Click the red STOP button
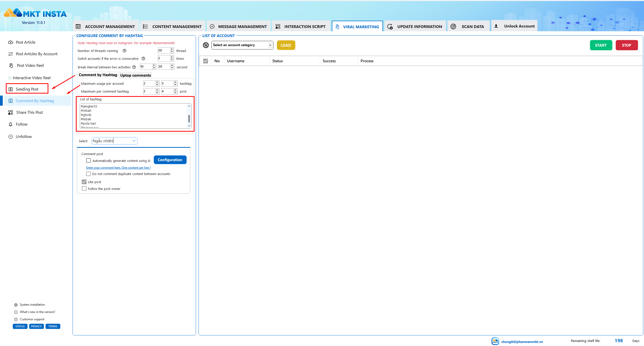 tap(626, 45)
